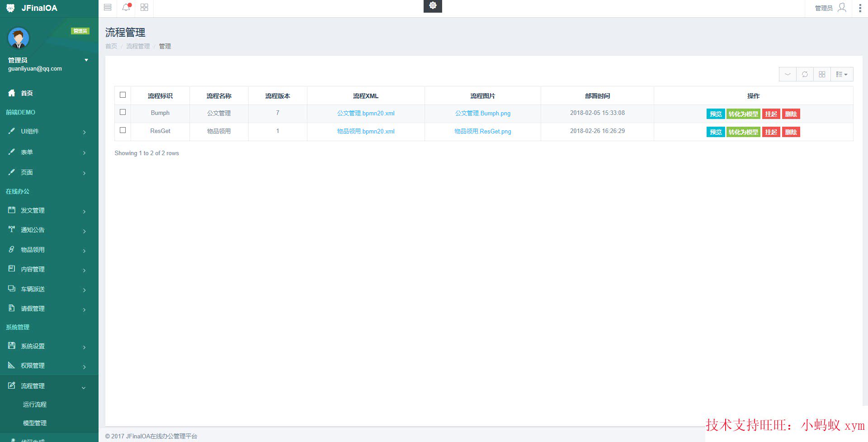This screenshot has height=442, width=868.
Task: Click the edit icon beside 流程管理
Action: (x=12, y=385)
